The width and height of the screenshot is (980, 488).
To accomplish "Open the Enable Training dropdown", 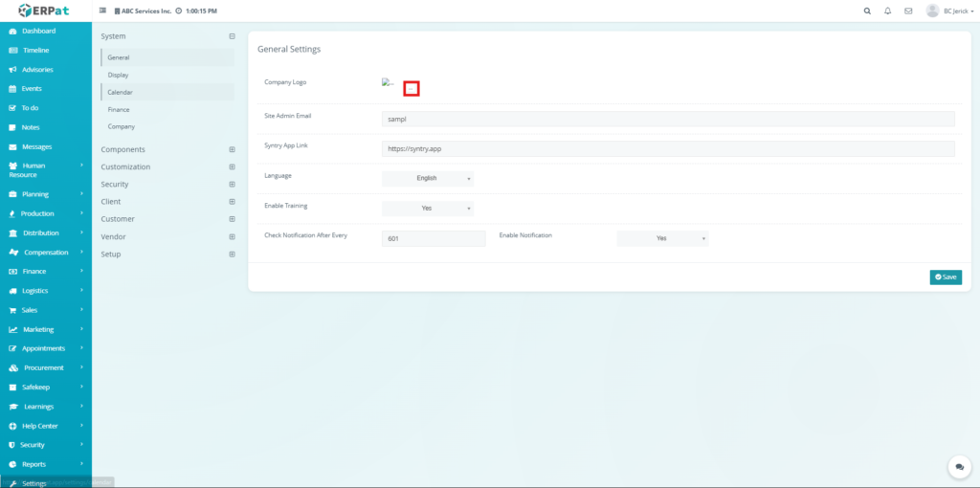I will click(x=427, y=208).
